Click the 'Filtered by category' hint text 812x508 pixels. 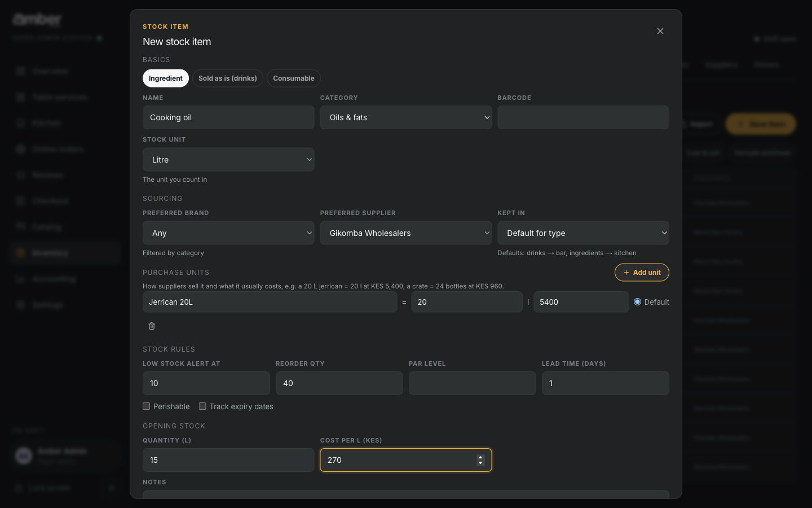173,253
